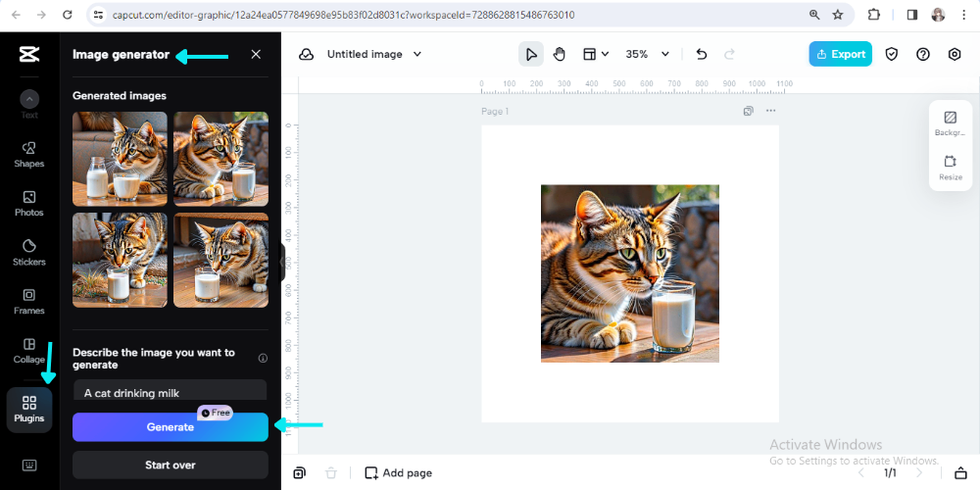Open the browser zoom magnifier icon

click(x=814, y=15)
